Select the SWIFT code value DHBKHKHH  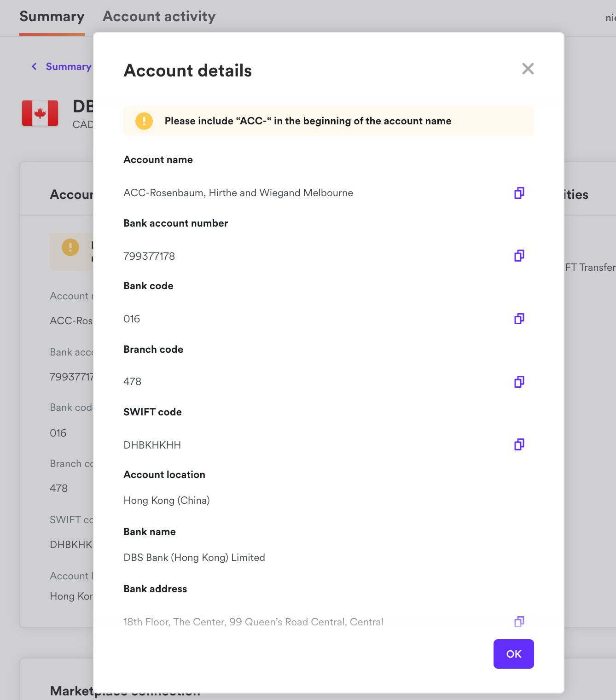click(x=152, y=445)
